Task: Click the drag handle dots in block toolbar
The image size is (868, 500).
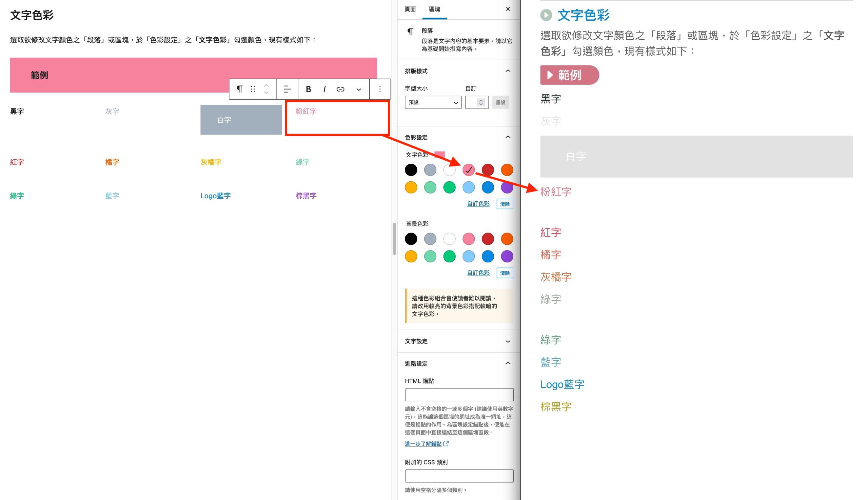Action: click(253, 89)
